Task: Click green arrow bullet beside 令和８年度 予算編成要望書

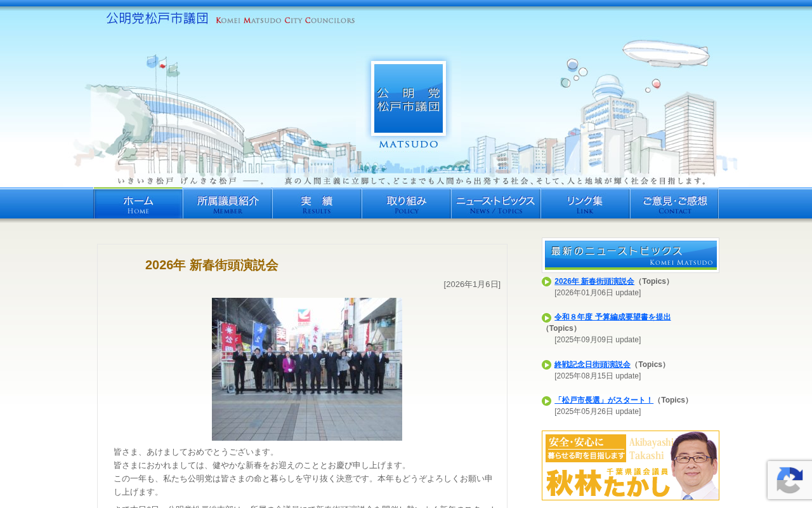Action: 546,317
